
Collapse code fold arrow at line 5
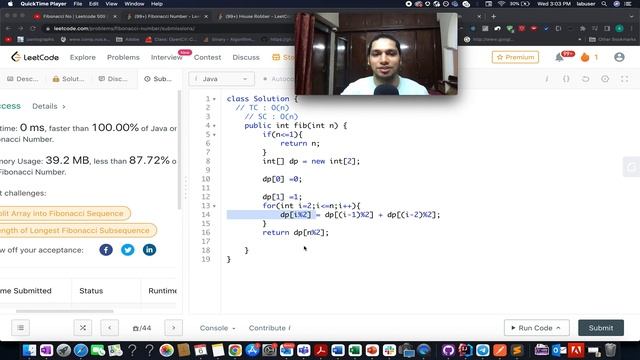(x=214, y=135)
